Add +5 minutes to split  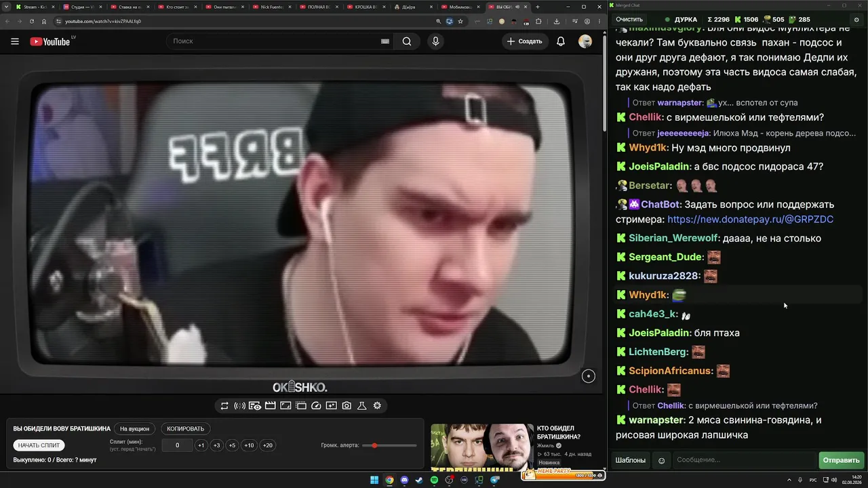click(x=232, y=445)
